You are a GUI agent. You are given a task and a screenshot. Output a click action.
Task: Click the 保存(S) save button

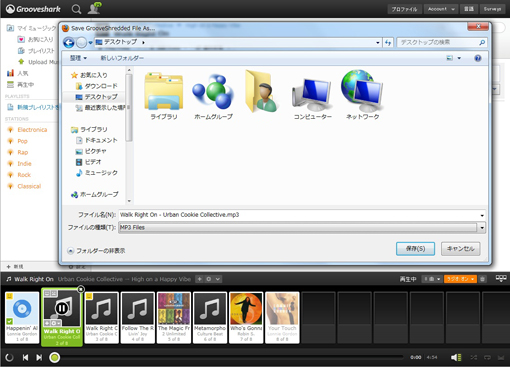point(415,249)
